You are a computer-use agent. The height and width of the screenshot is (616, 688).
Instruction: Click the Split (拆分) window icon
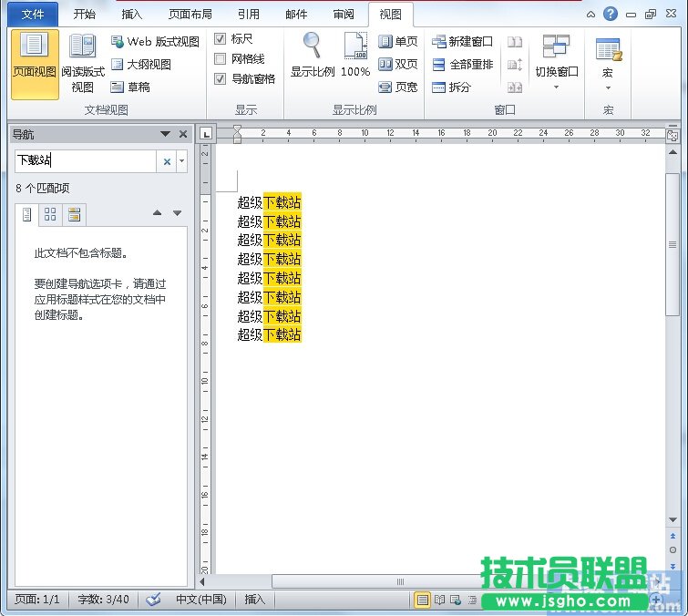point(439,87)
